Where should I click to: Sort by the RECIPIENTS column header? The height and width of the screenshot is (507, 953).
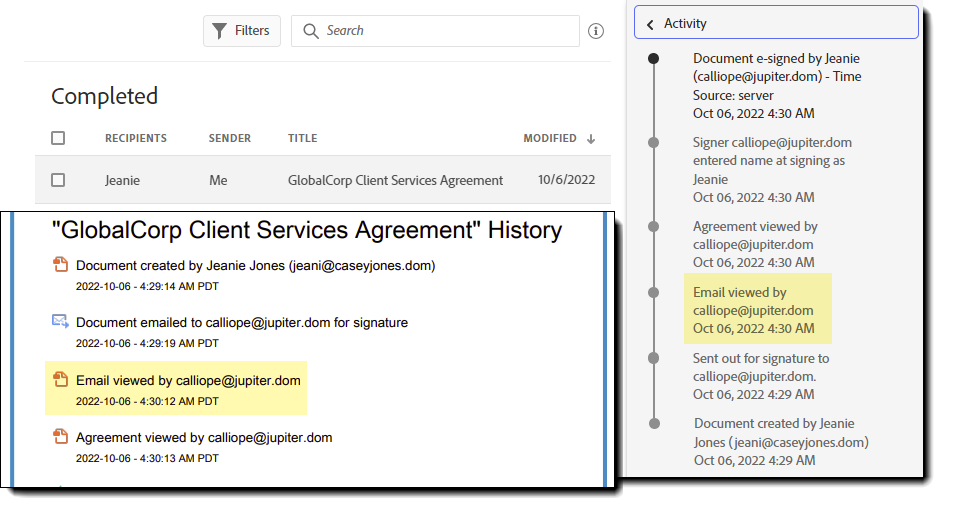[x=136, y=138]
